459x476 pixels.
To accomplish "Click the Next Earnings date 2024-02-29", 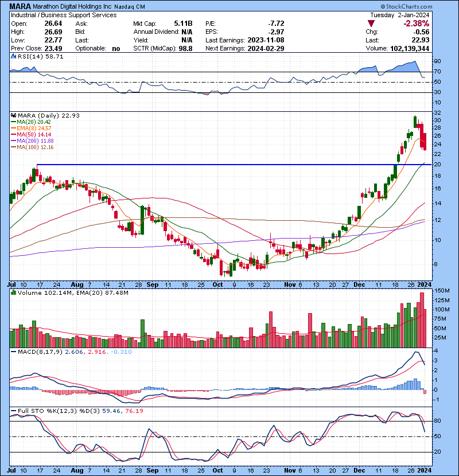I will [266, 49].
